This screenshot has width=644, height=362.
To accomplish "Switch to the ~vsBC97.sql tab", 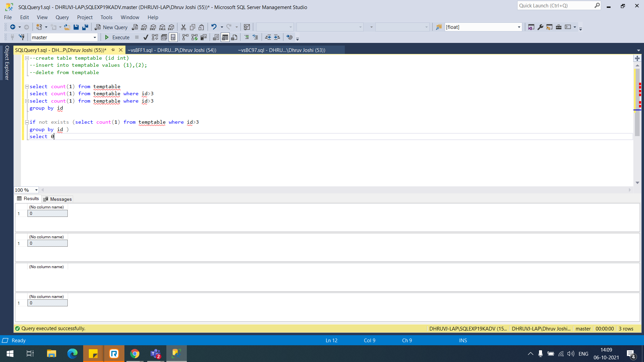I will coord(281,50).
